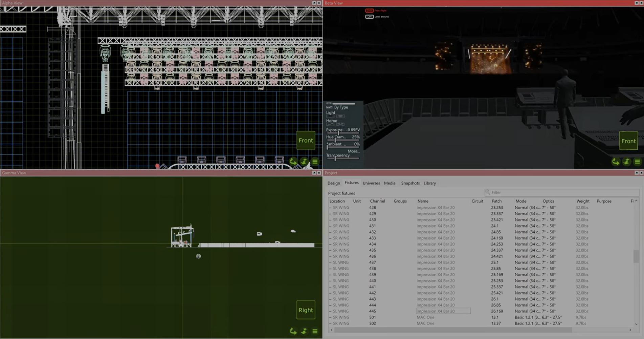This screenshot has width=644, height=339.
Task: Click the More... link in the Beta overlay panel
Action: point(354,151)
